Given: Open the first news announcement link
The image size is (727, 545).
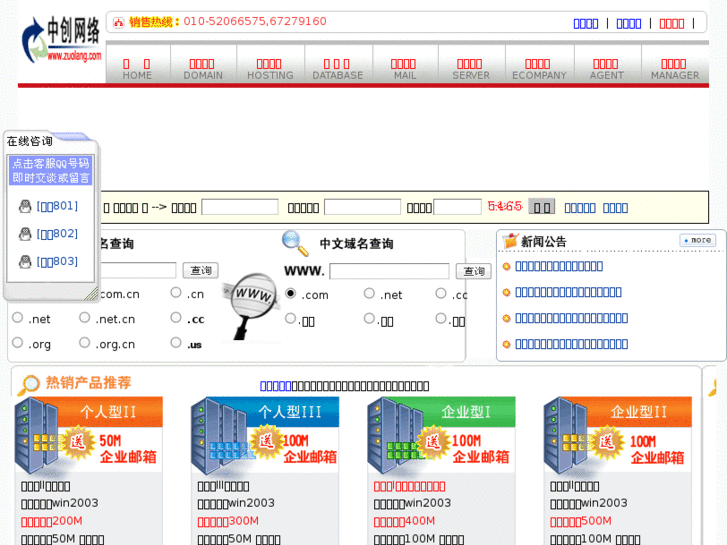Looking at the screenshot, I should (x=559, y=266).
